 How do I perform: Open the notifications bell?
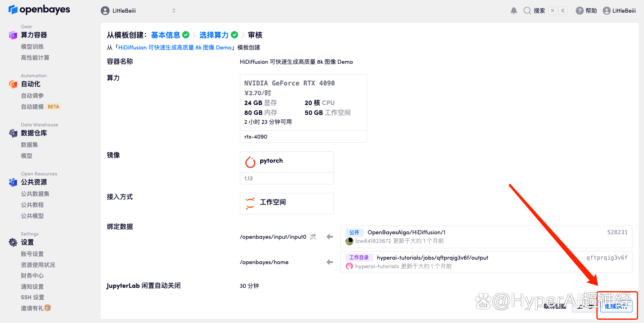click(514, 11)
